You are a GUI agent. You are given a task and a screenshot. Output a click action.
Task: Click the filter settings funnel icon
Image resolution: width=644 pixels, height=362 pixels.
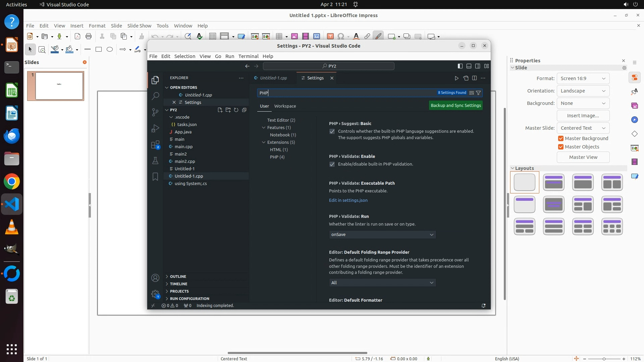tap(479, 93)
